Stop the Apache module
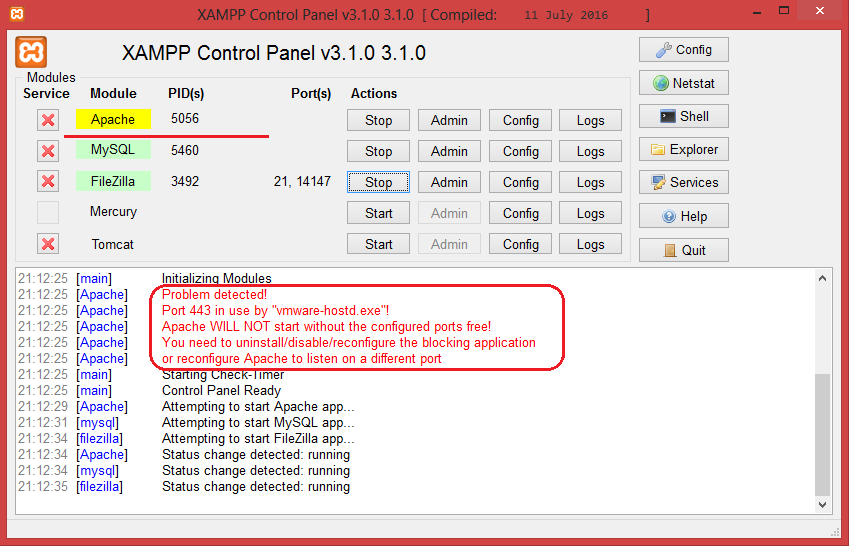 click(x=378, y=120)
